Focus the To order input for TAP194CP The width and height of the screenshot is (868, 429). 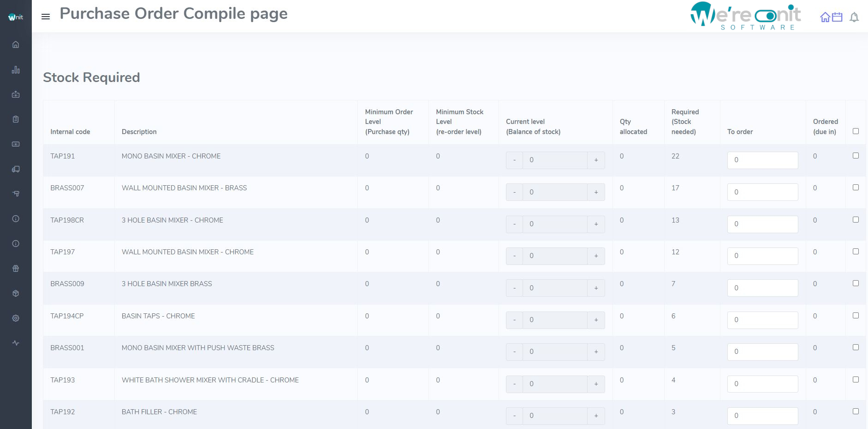tap(762, 320)
